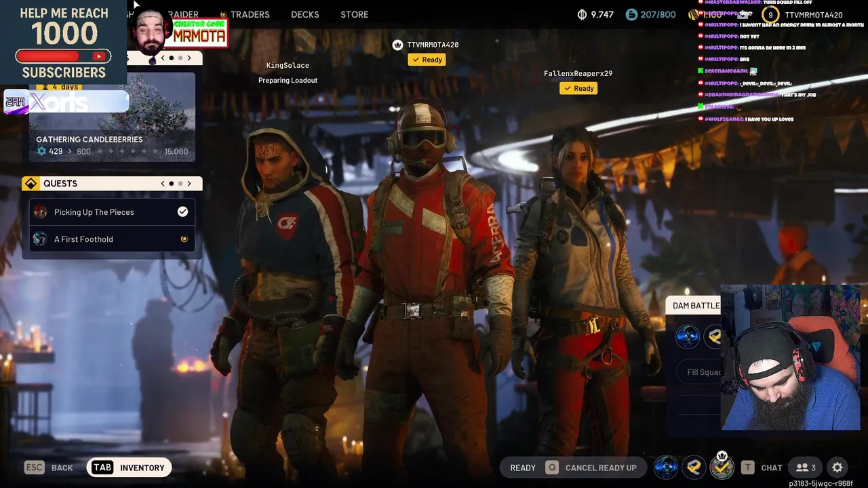Open the Decks tab
The width and height of the screenshot is (868, 488).
(305, 14)
